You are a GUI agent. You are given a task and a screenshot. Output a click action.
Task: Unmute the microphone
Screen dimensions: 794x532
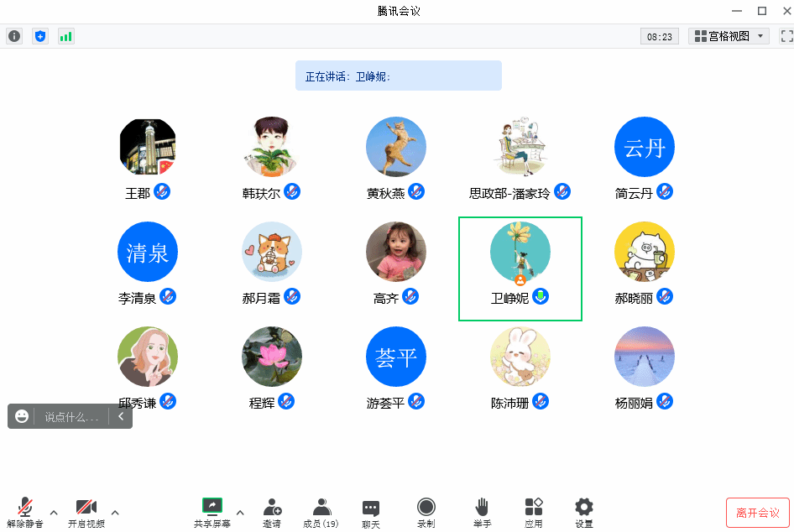click(x=25, y=513)
